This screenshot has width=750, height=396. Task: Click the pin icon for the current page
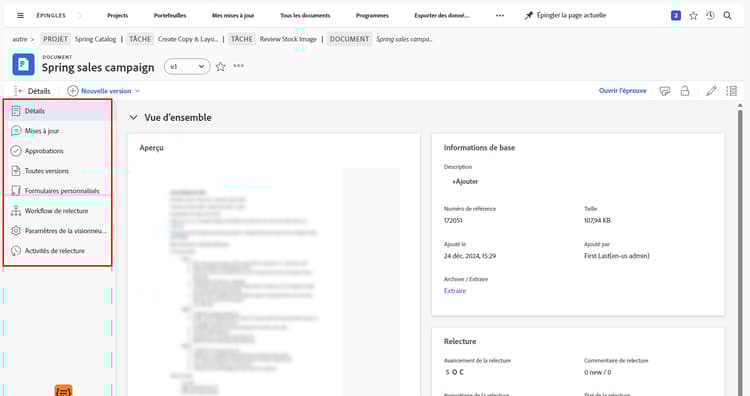tap(529, 15)
